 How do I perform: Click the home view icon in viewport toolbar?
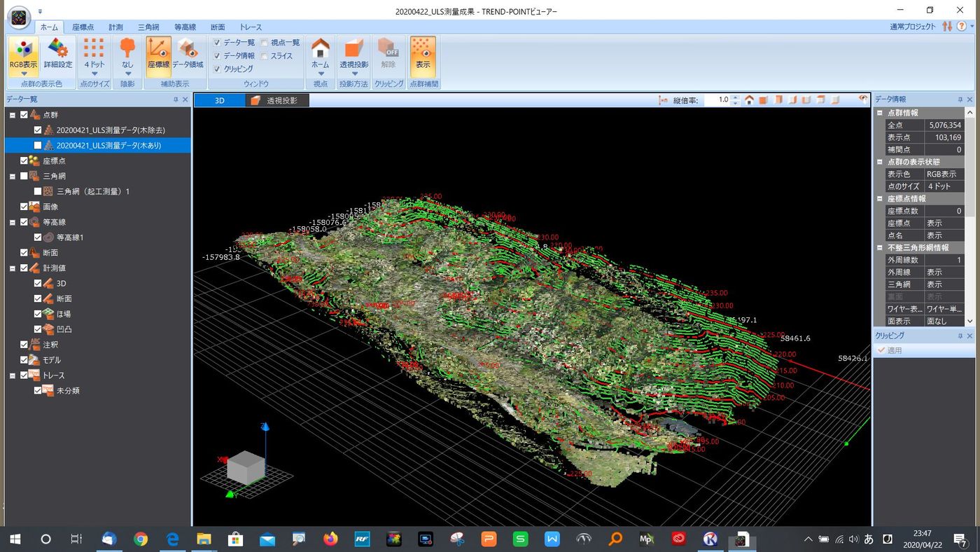[x=749, y=100]
